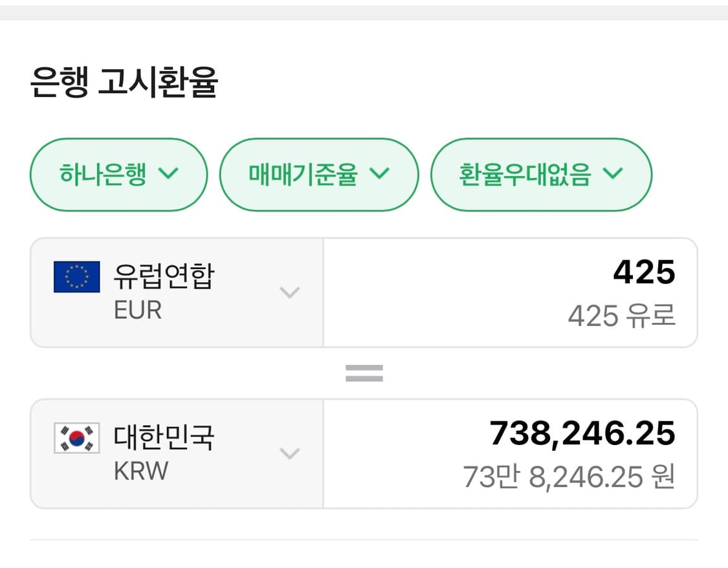The width and height of the screenshot is (728, 568).
Task: Expand the KRW currency selector arrow
Action: [289, 453]
